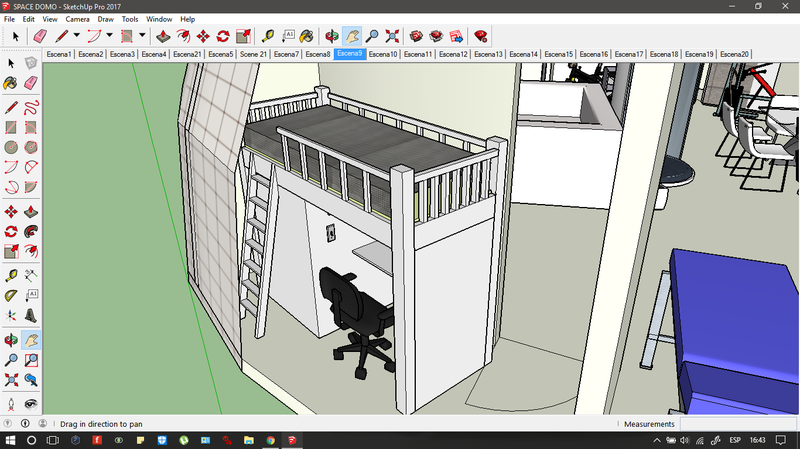Choose the Freehand tool in left palette
The width and height of the screenshot is (800, 449).
[x=31, y=107]
